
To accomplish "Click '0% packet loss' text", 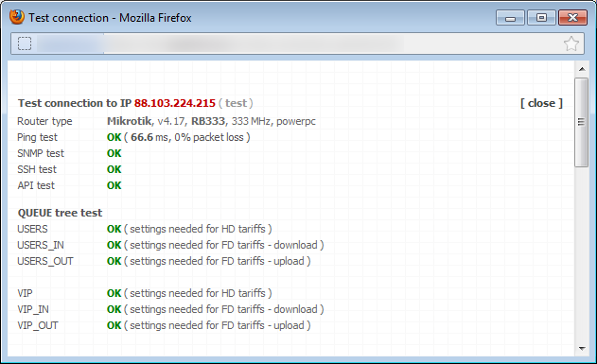I will pyautogui.click(x=209, y=137).
